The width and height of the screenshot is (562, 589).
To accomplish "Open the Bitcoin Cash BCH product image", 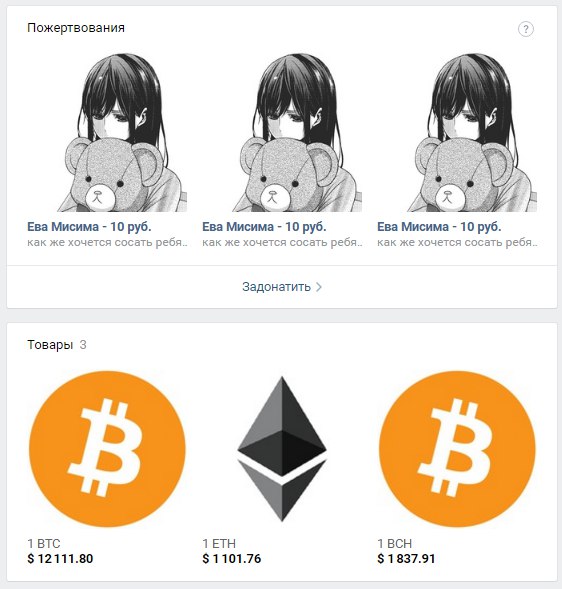I will [x=457, y=449].
